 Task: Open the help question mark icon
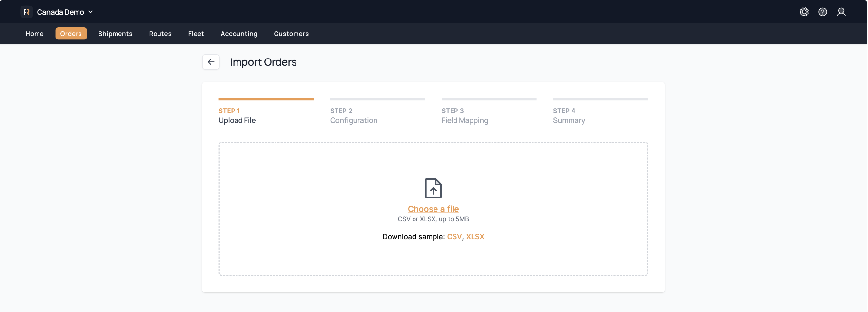pyautogui.click(x=822, y=12)
